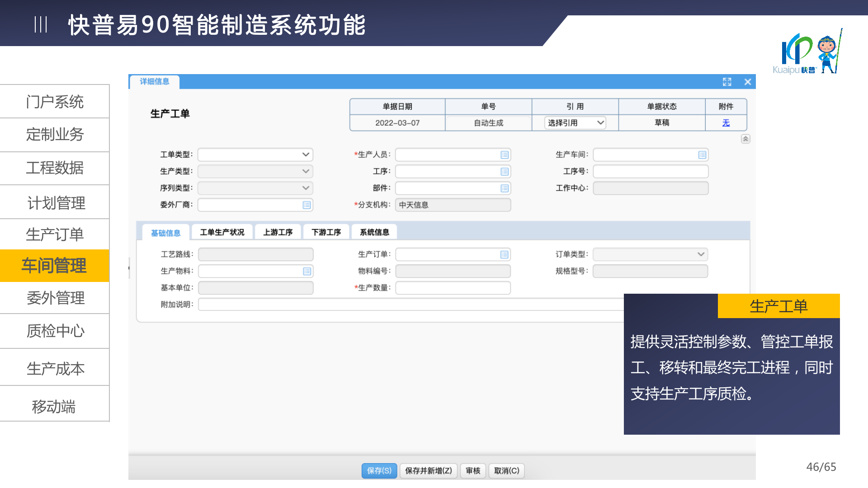Collapse header section with double-chevron icon
The width and height of the screenshot is (868, 488).
(745, 139)
